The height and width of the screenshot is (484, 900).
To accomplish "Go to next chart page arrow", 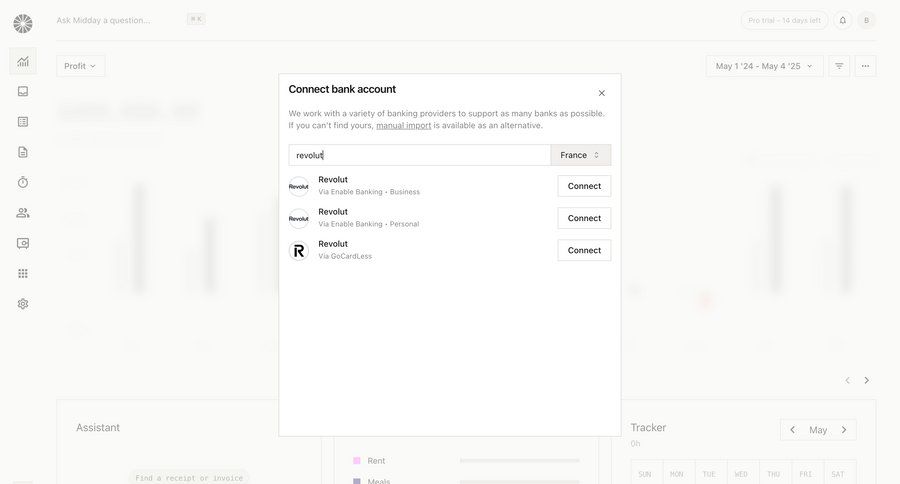I will pos(867,380).
